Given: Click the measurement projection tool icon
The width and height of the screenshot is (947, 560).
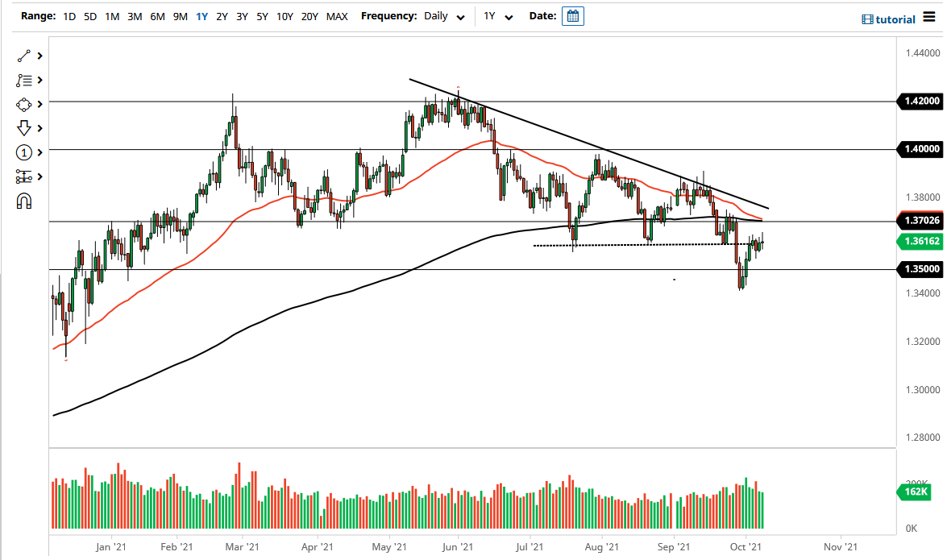Looking at the screenshot, I should [x=23, y=176].
